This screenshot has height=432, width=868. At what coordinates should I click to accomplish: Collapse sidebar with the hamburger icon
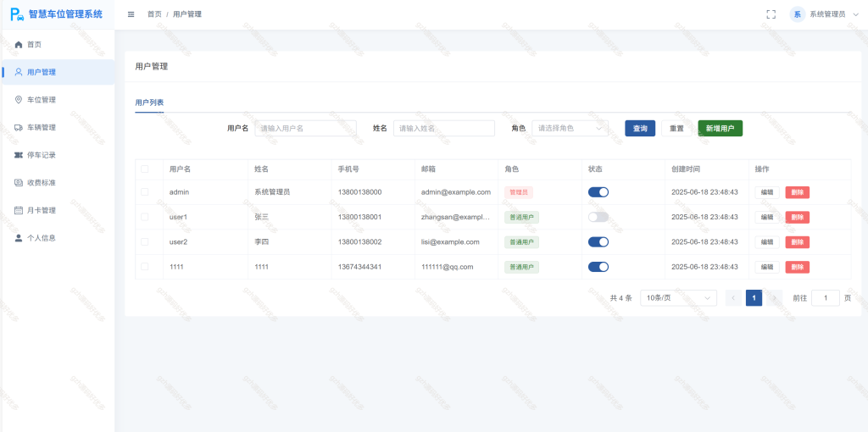pos(131,14)
